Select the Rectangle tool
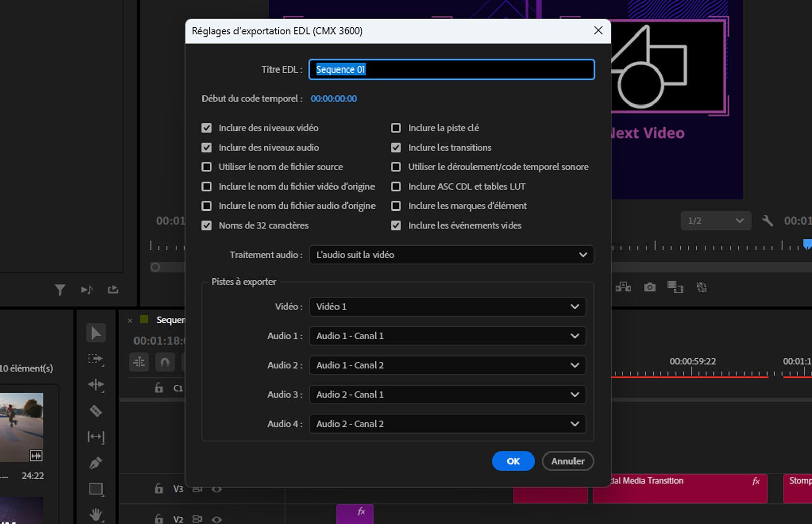 pos(95,489)
